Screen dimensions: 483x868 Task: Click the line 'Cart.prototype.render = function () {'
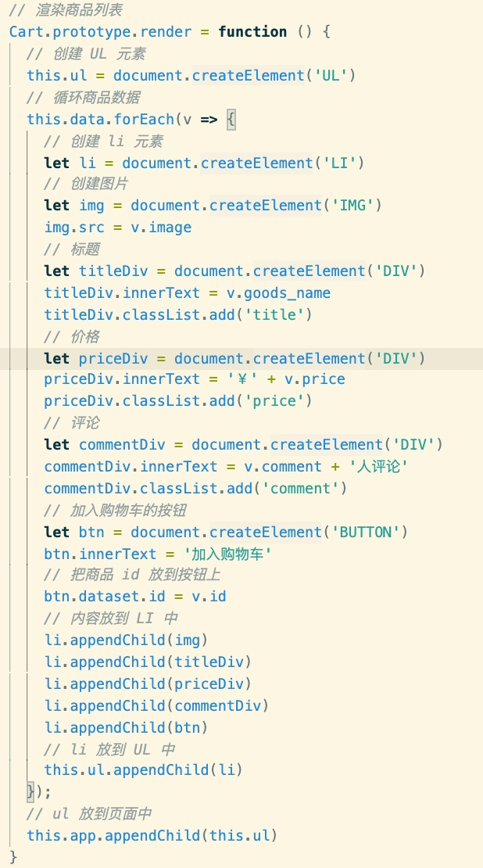pos(170,31)
